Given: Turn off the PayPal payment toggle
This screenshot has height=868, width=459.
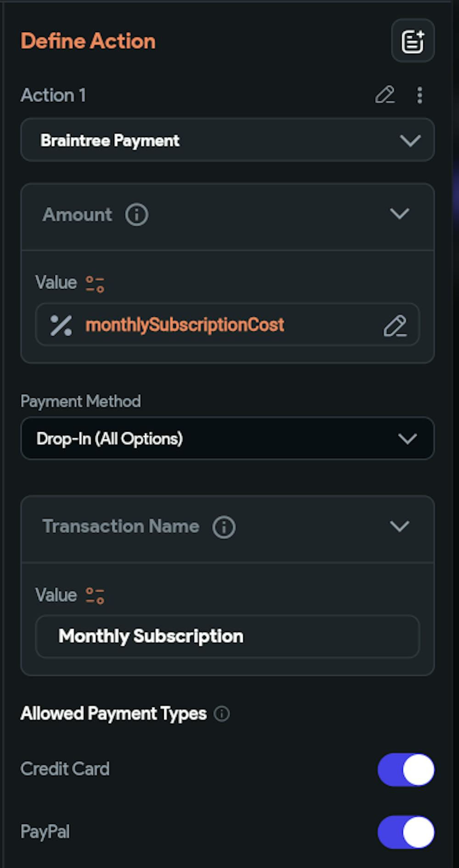Looking at the screenshot, I should (406, 832).
